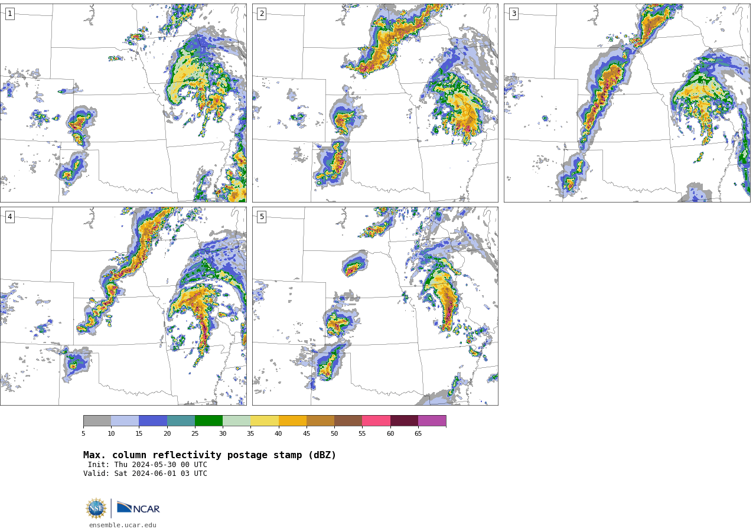Click the colorbar tick label 5
Image resolution: width=756 pixels, height=532 pixels.
83,434
